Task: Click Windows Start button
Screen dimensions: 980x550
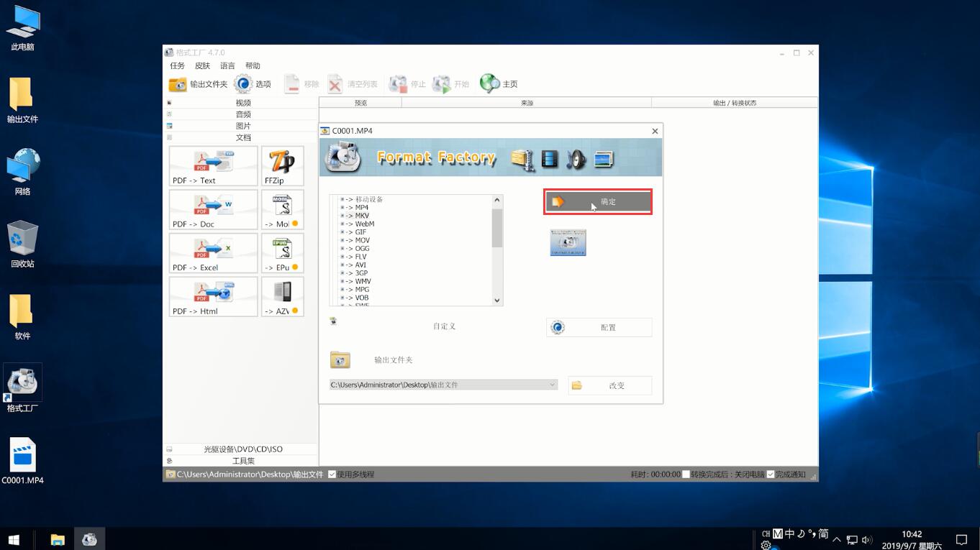Action: pyautogui.click(x=14, y=539)
